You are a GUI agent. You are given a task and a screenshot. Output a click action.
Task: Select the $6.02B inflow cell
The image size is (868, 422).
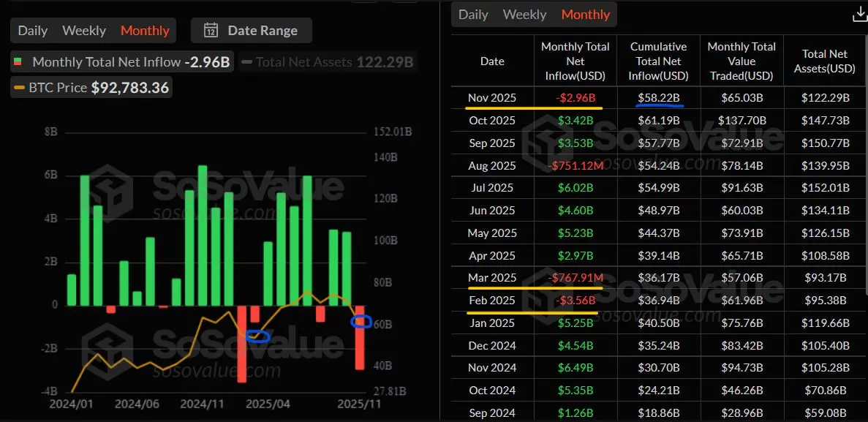pos(575,188)
